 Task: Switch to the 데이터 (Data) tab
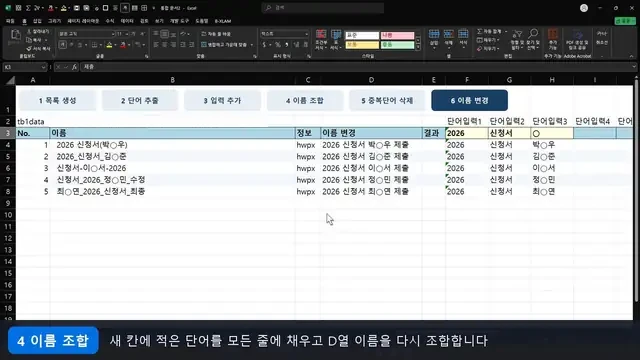(127, 21)
